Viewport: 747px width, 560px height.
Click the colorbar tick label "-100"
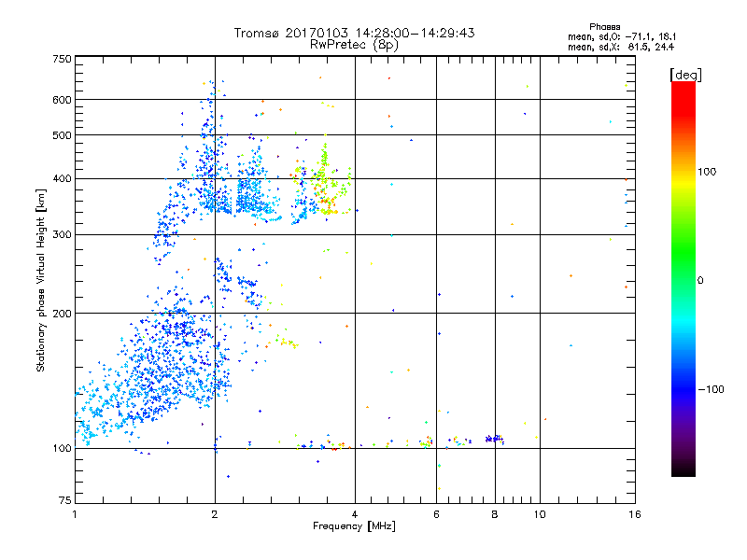tap(711, 389)
